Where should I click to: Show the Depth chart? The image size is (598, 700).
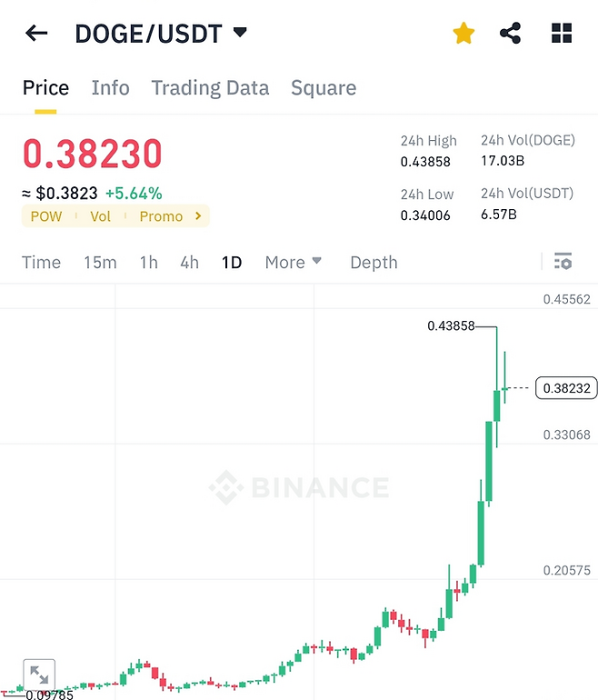(374, 263)
